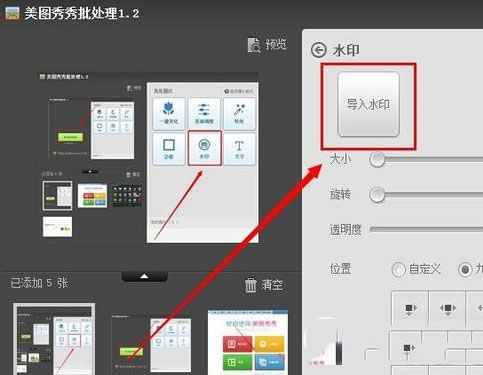This screenshot has height=375, width=483.
Task: Click the middle-left position grid button
Action: click(x=410, y=348)
